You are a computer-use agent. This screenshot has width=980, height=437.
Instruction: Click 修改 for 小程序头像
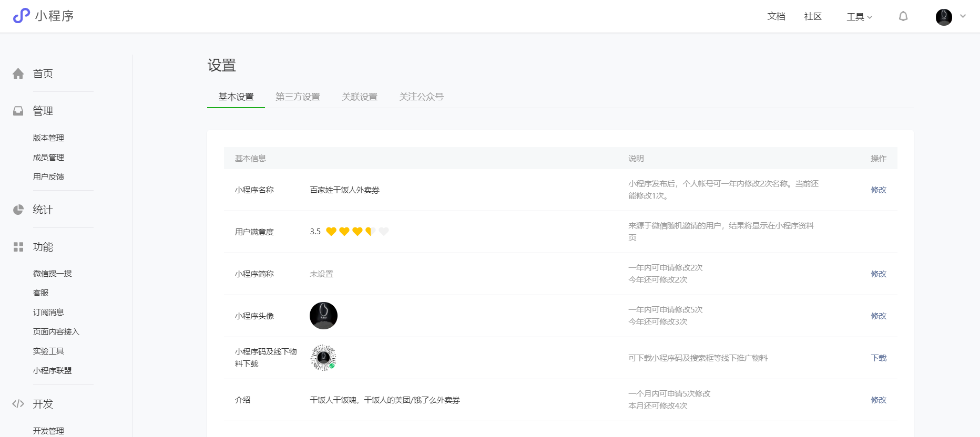click(x=879, y=316)
